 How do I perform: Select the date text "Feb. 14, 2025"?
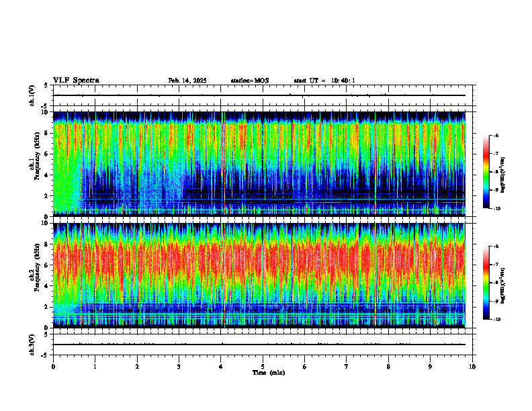point(187,81)
